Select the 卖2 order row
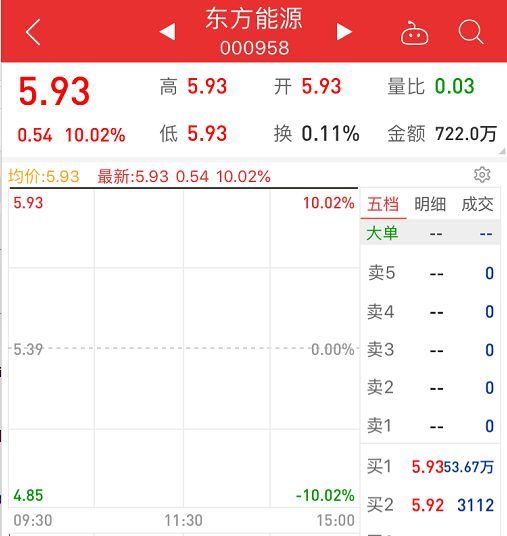The width and height of the screenshot is (507, 536). coord(430,388)
